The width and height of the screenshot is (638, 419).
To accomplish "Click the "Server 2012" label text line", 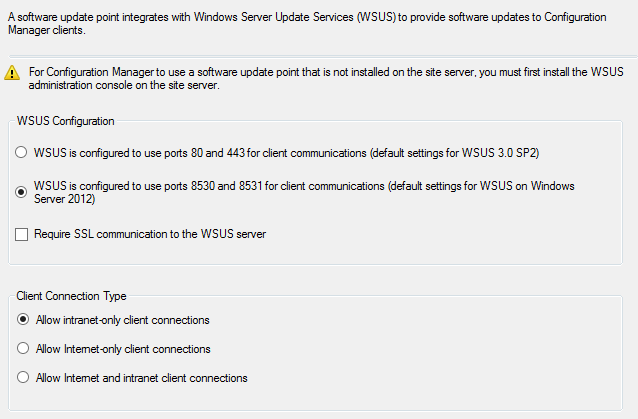I will 64,200.
